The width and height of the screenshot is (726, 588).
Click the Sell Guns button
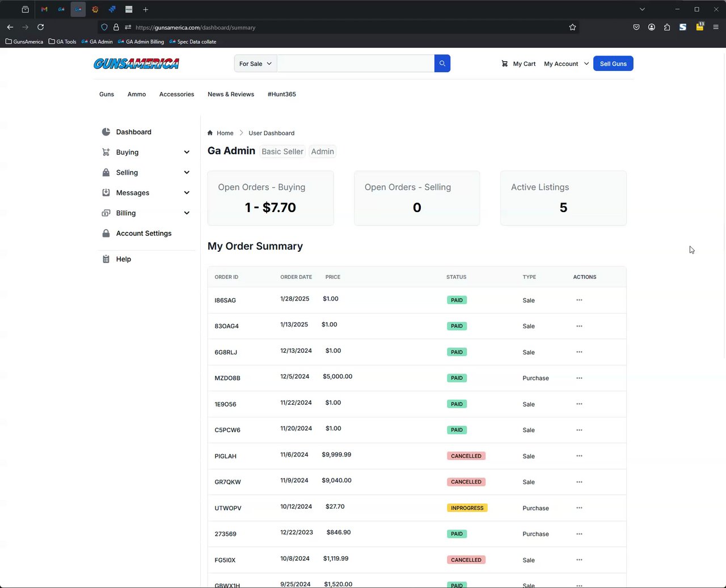point(613,64)
